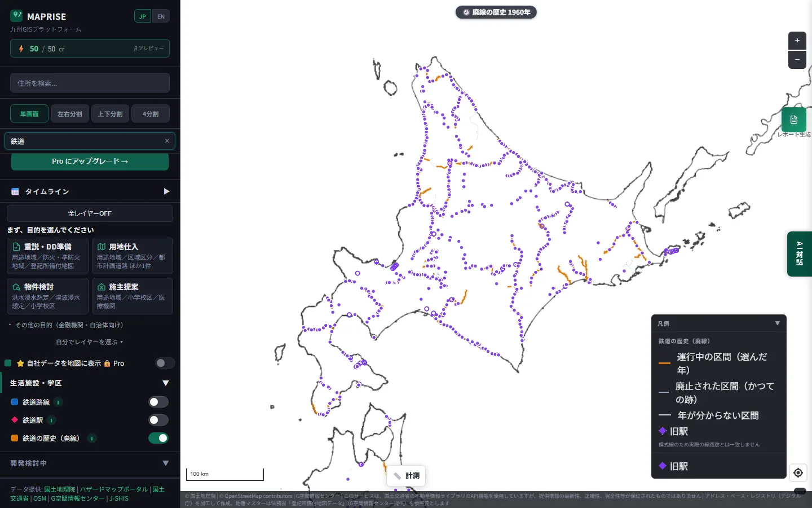Clear the 鉄道 search with the X
Screen dimensions: 812x508
167,141
